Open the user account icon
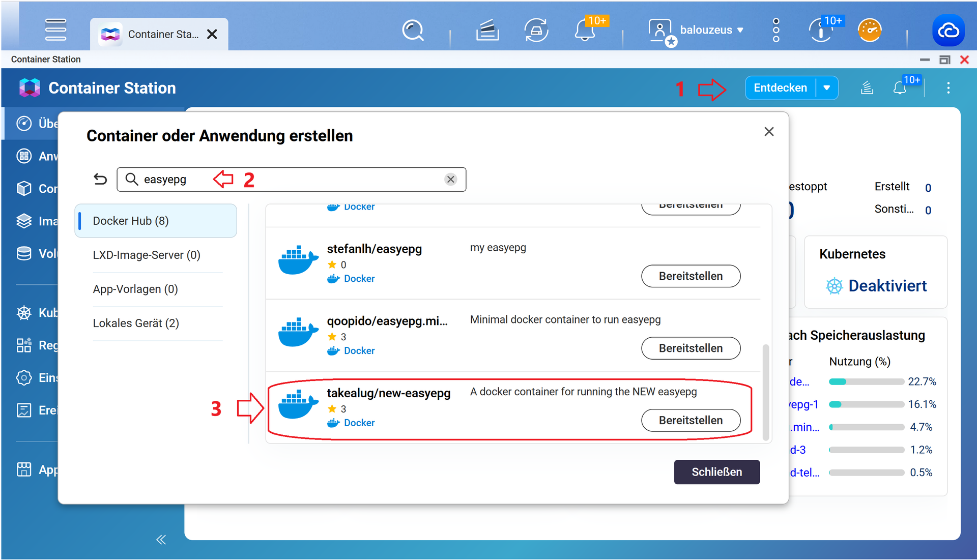The height and width of the screenshot is (560, 977). click(x=661, y=32)
